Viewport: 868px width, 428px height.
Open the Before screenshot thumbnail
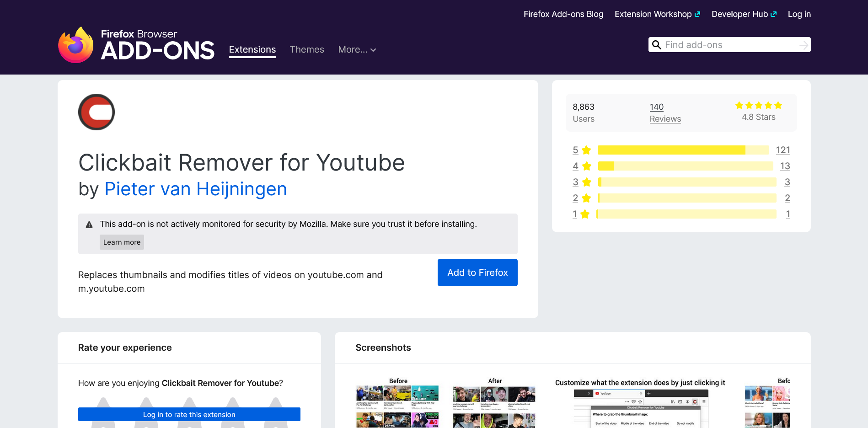(x=397, y=402)
